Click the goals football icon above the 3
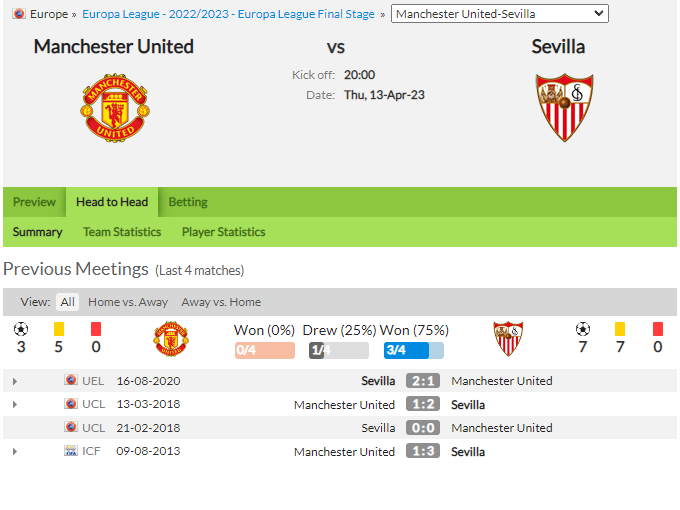 pos(21,329)
